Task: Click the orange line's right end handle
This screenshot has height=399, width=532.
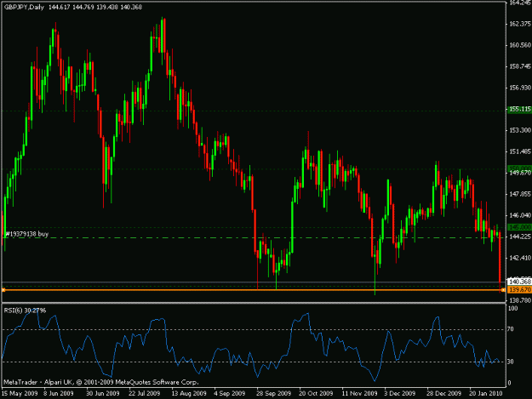Action: [503, 290]
